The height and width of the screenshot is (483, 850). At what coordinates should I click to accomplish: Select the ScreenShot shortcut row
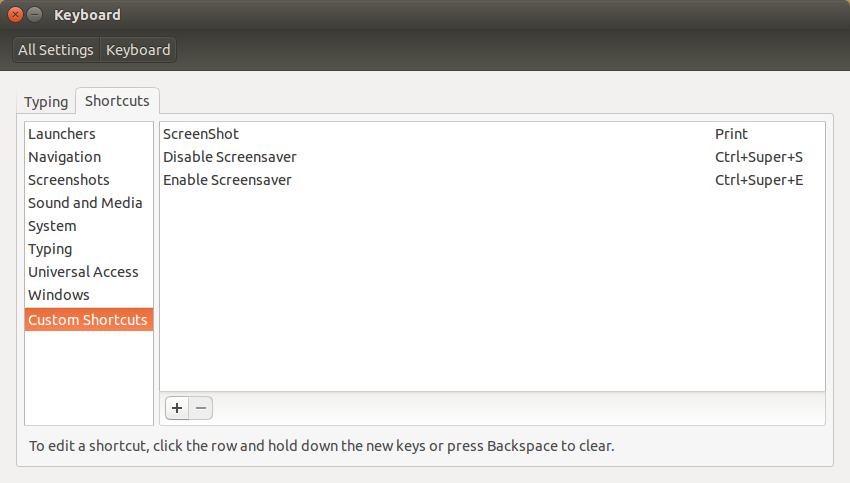(492, 134)
